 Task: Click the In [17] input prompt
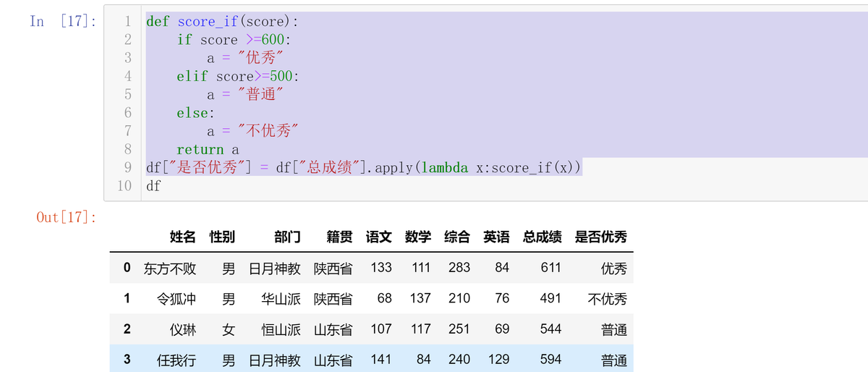pyautogui.click(x=62, y=21)
